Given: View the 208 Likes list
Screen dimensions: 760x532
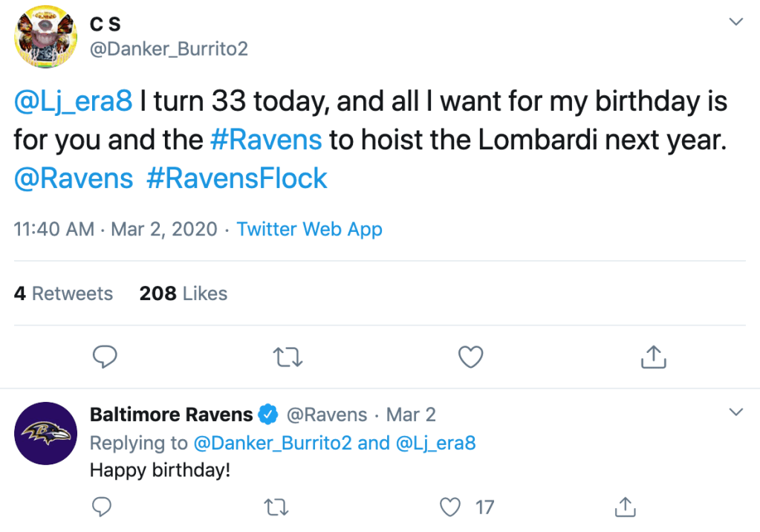Looking at the screenshot, I should pyautogui.click(x=183, y=293).
